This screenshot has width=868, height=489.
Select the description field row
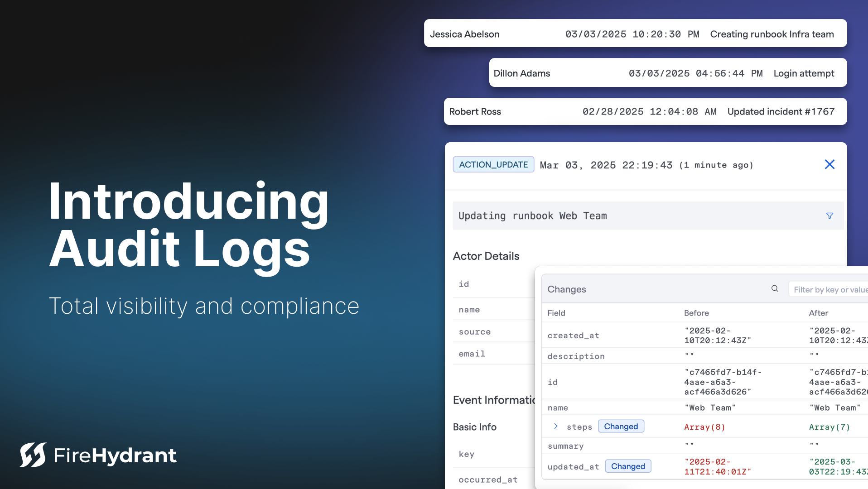(705, 356)
